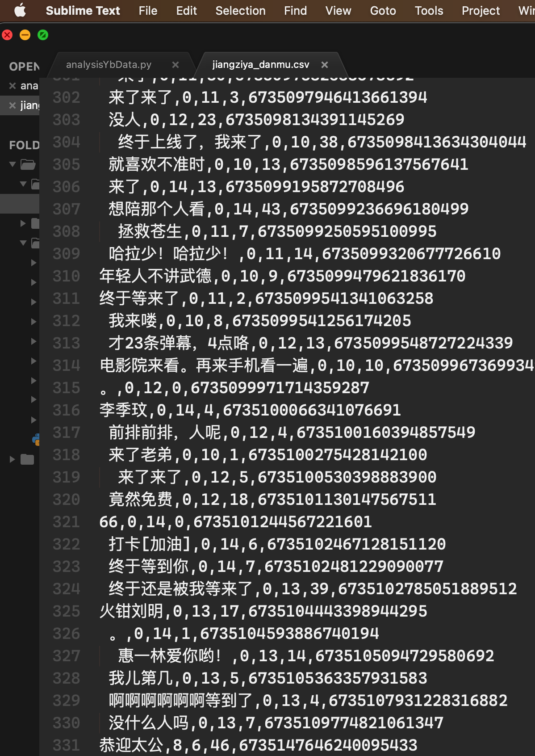Open the File menu
535x756 pixels.
coord(148,11)
